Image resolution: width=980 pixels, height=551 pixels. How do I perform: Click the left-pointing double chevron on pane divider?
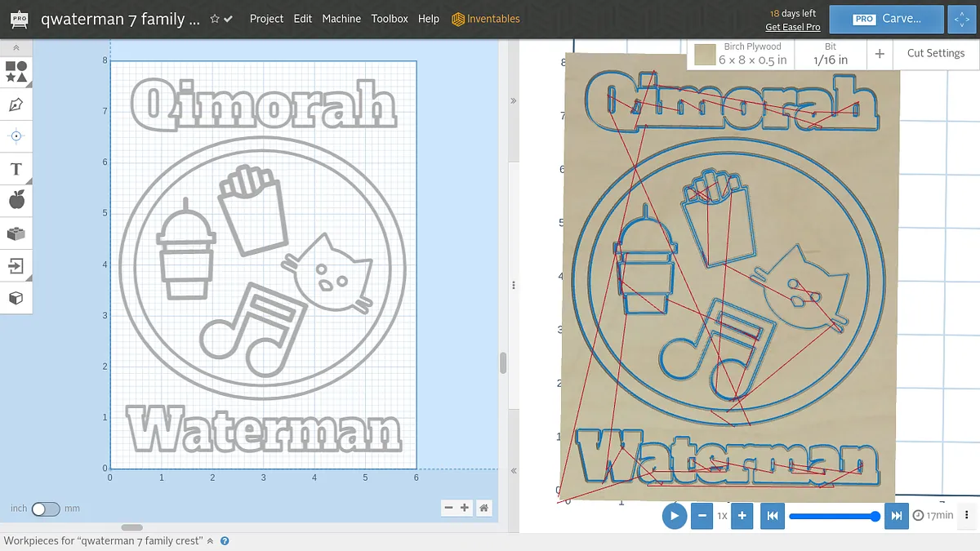(514, 471)
